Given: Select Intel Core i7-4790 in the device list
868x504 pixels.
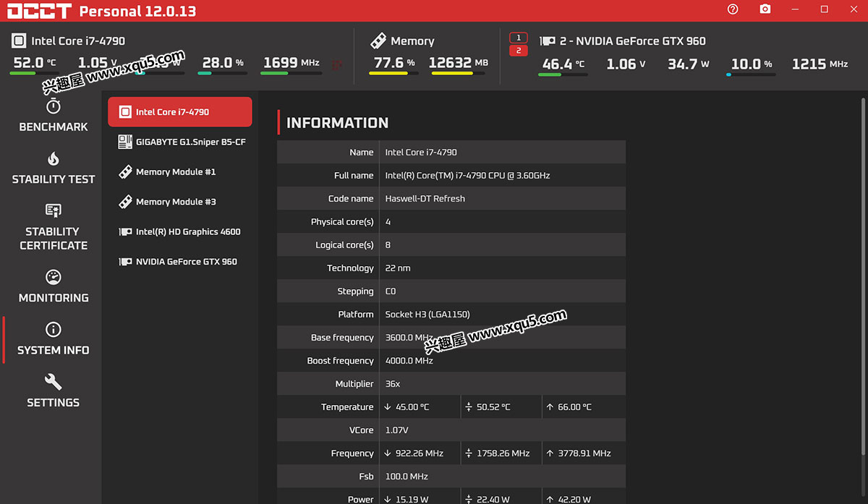Looking at the screenshot, I should tap(180, 112).
